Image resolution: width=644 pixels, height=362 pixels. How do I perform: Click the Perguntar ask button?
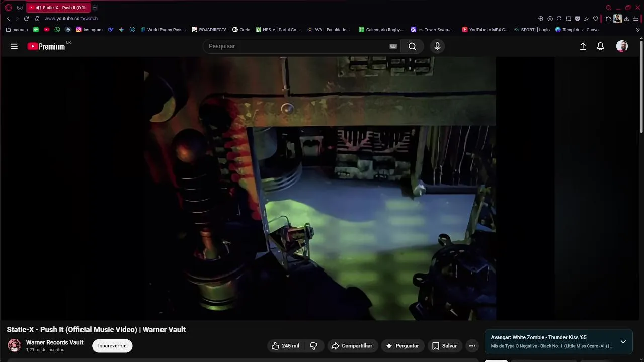click(x=402, y=346)
